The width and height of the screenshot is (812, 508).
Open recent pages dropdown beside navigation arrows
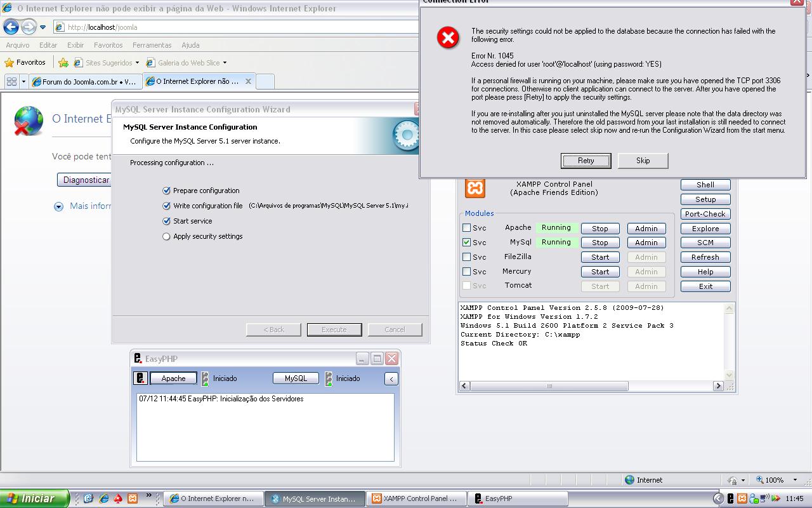[x=43, y=27]
